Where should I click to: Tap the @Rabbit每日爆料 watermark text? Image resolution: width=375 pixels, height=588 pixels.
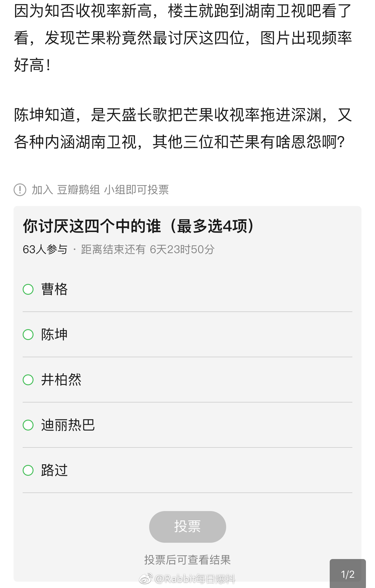click(195, 579)
